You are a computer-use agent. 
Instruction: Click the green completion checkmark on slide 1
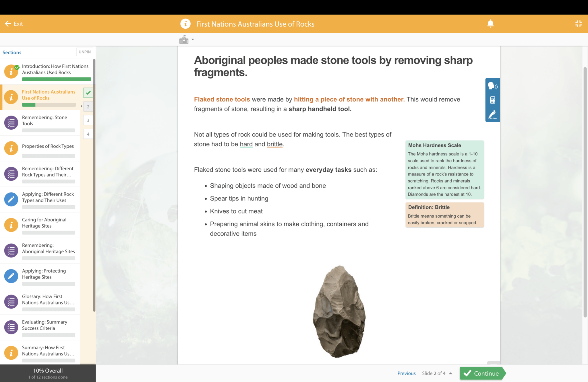(88, 93)
